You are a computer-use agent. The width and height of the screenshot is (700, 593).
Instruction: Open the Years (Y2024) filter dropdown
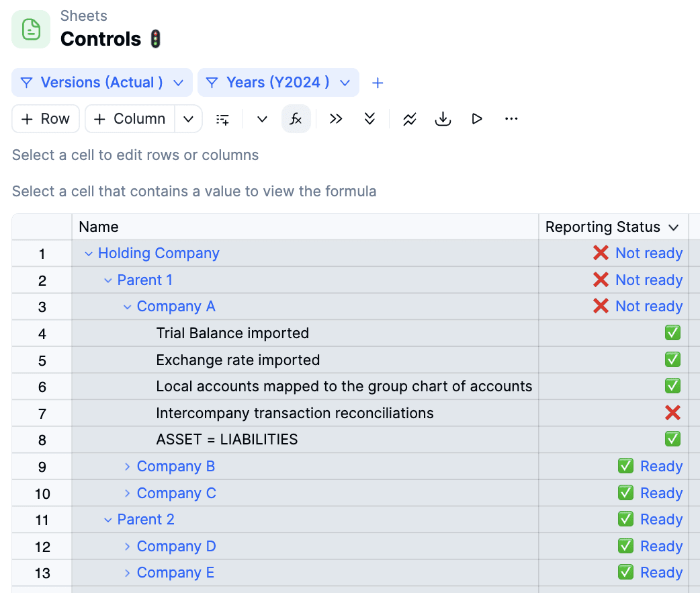[278, 83]
